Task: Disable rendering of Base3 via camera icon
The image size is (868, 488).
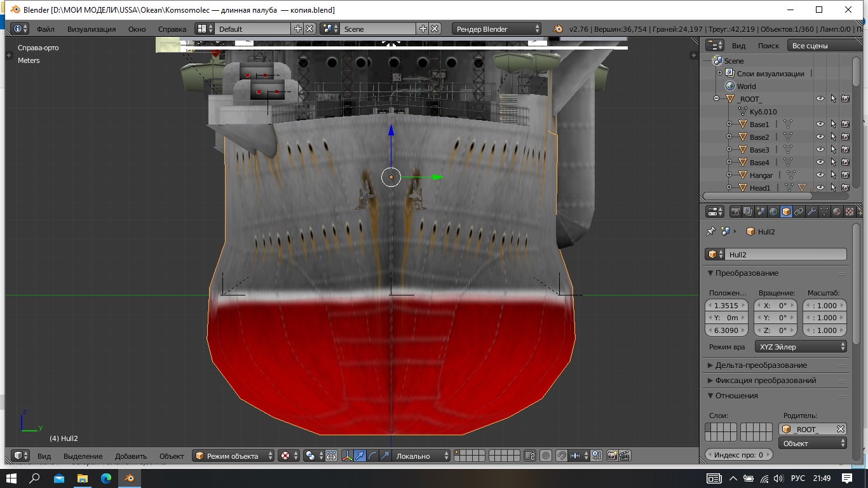Action: click(x=846, y=150)
